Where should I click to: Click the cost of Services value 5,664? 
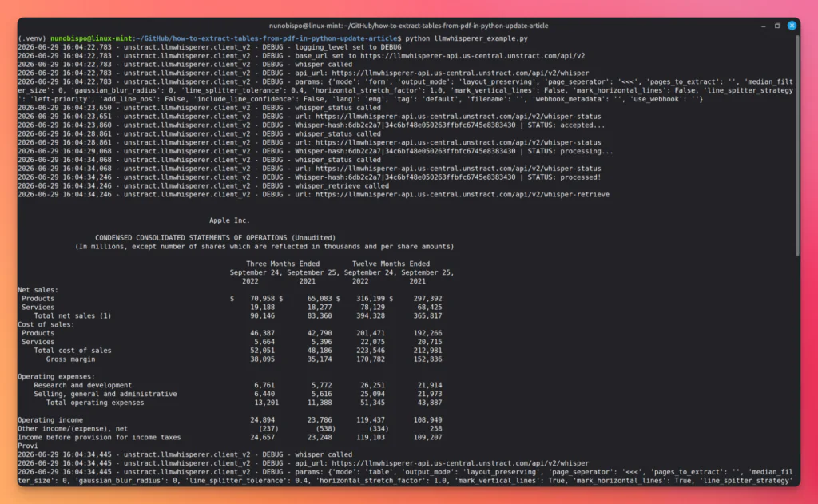coord(264,343)
